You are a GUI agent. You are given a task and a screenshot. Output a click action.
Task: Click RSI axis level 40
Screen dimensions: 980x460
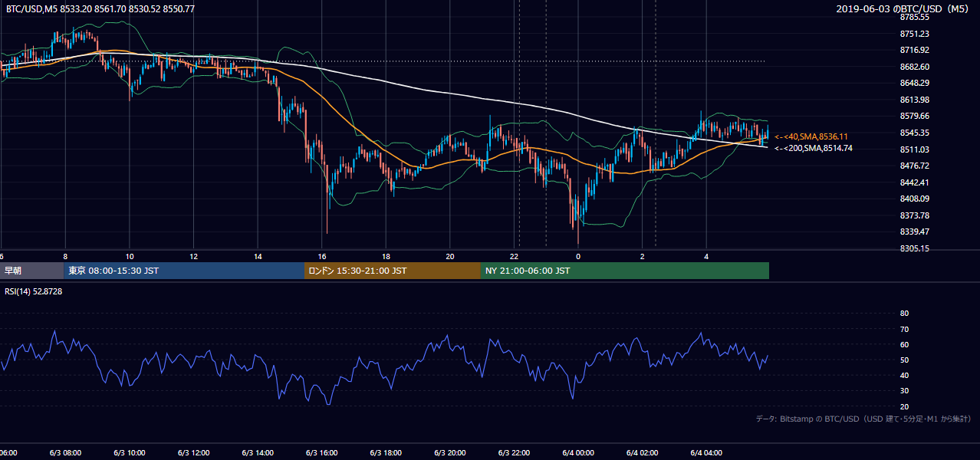[x=904, y=376]
